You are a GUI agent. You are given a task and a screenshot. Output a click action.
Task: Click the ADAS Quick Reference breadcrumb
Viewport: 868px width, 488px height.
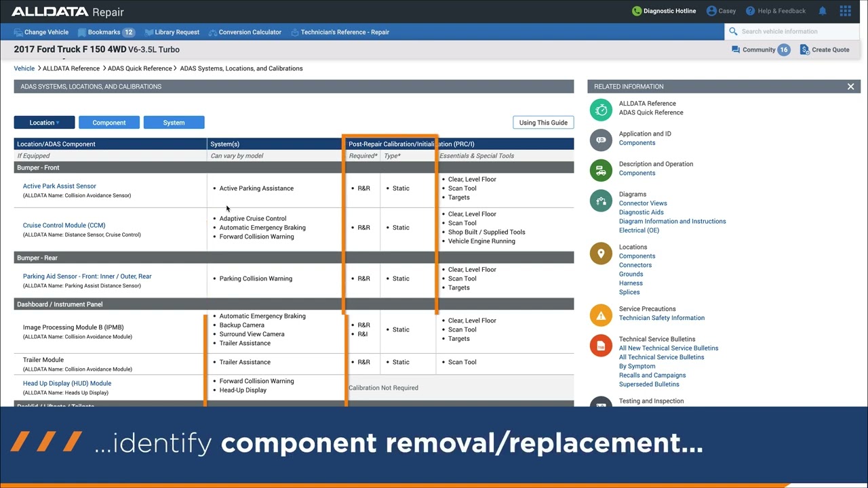[140, 68]
